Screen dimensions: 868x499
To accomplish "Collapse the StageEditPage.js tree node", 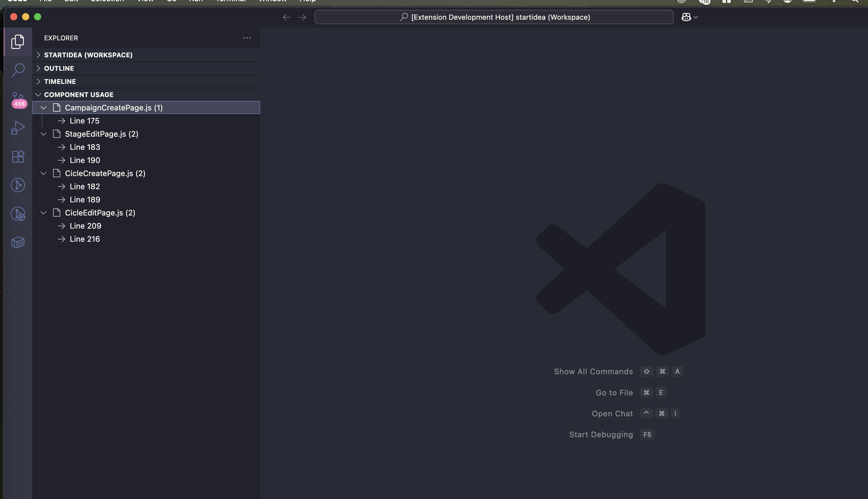I will pyautogui.click(x=44, y=134).
